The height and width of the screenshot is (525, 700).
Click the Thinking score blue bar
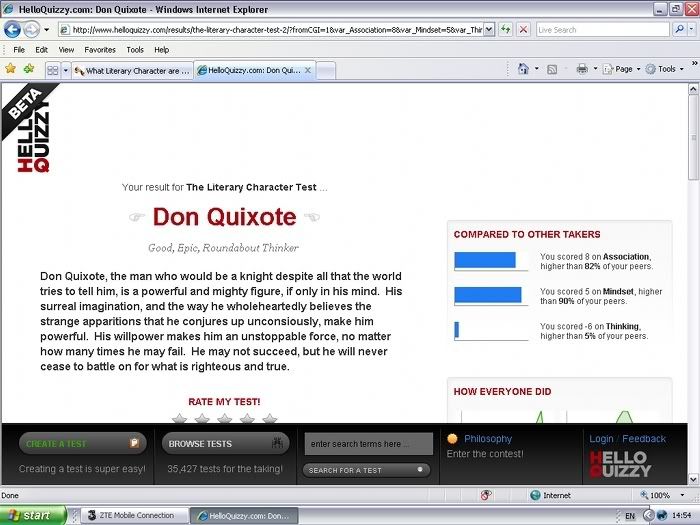click(457, 329)
